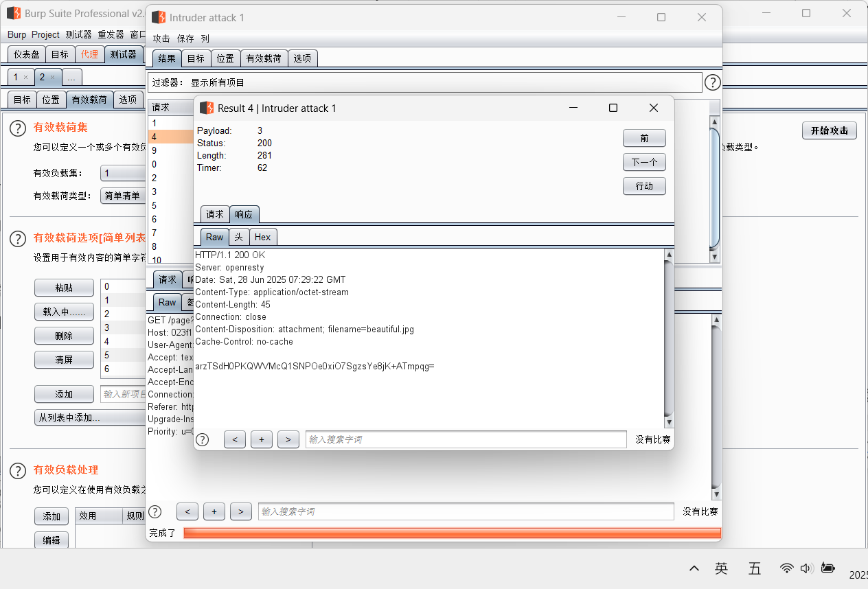868x589 pixels.
Task: Click Burp Suite logo in main title bar
Action: (x=14, y=13)
